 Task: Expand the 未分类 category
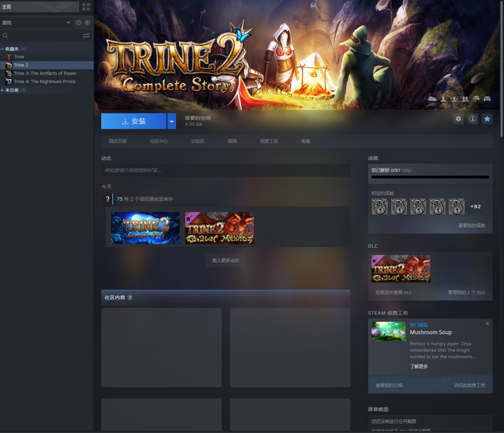(2, 90)
